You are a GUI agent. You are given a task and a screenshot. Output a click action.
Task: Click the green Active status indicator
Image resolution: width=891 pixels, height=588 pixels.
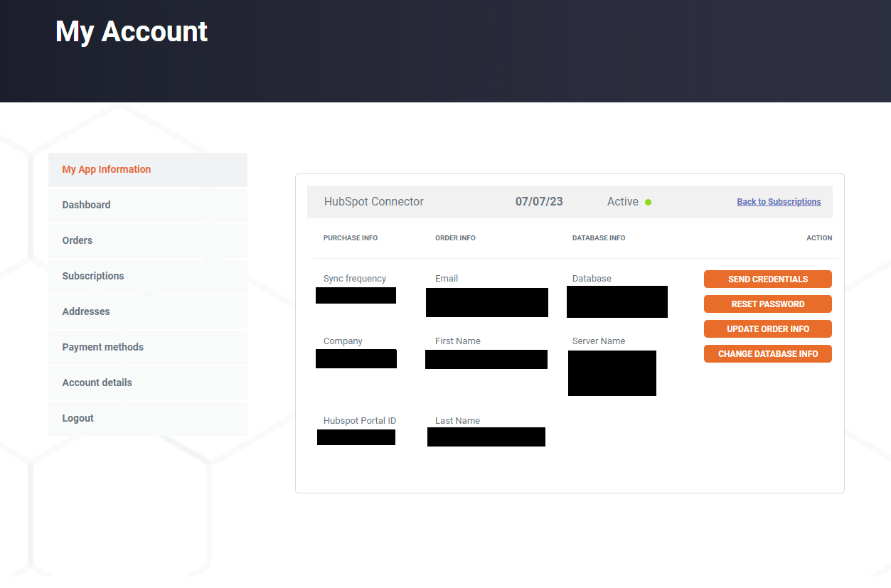click(648, 201)
